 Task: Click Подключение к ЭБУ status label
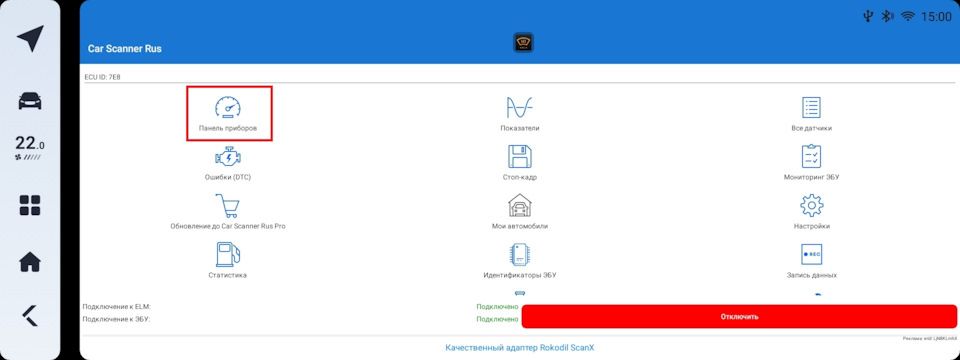click(116, 319)
